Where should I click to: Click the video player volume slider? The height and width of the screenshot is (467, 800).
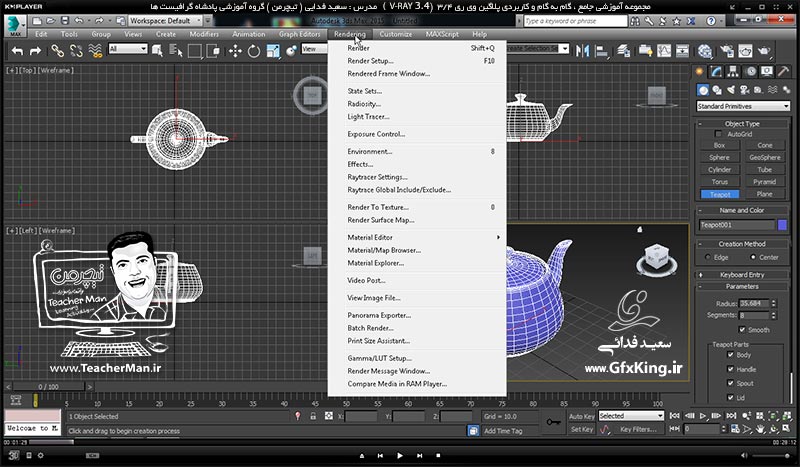point(771,455)
